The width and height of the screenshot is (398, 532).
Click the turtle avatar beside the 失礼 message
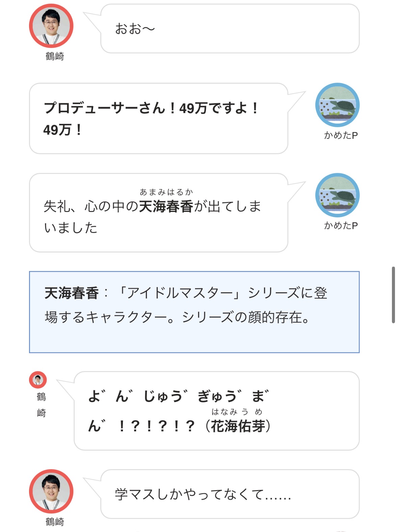[x=337, y=195]
